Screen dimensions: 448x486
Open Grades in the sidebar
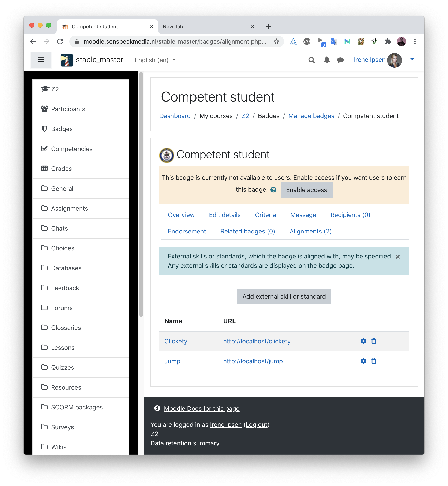coord(81,169)
